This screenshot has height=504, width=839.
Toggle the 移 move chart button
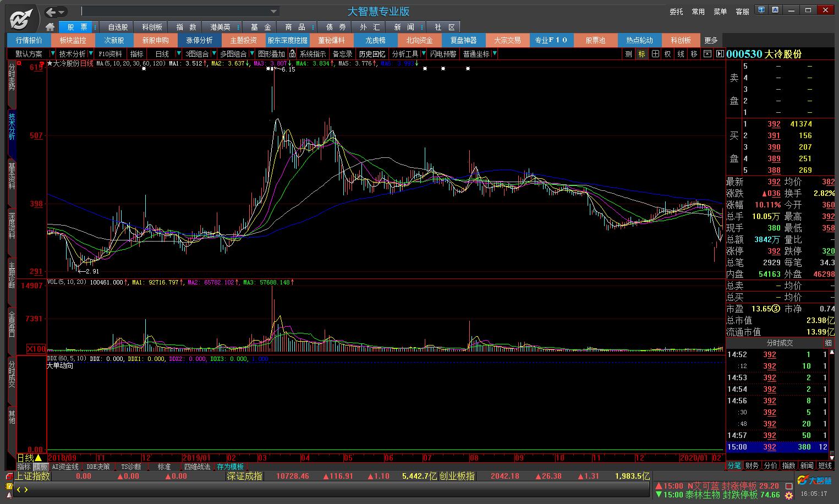tap(694, 54)
